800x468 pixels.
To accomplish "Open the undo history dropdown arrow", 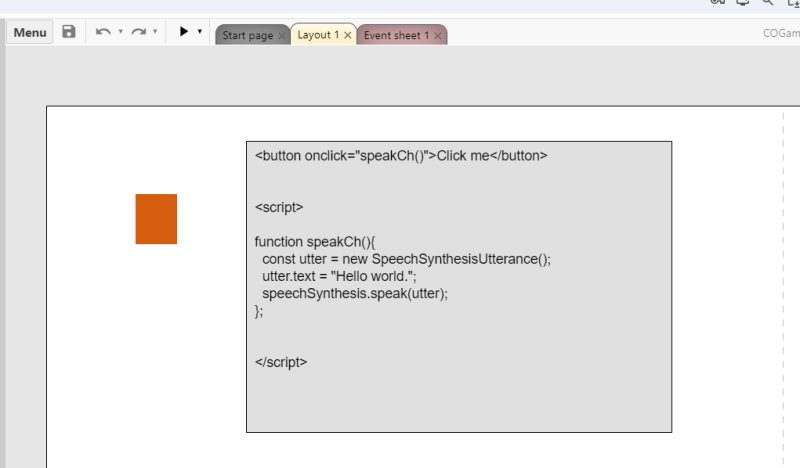I will (120, 31).
